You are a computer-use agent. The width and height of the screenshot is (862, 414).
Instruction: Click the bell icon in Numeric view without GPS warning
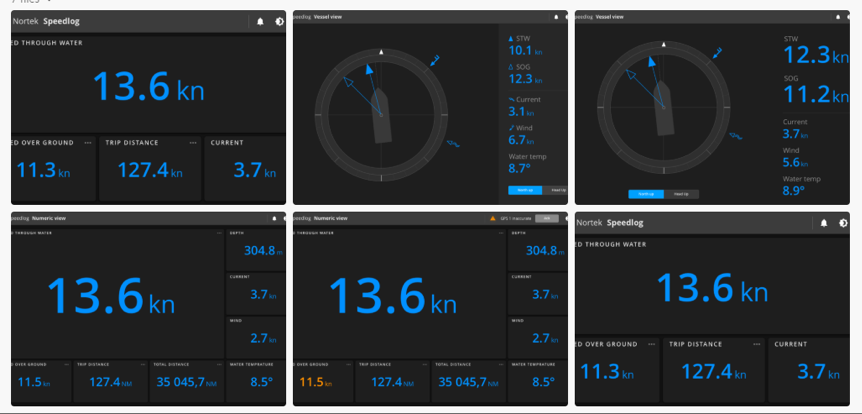coord(274,218)
